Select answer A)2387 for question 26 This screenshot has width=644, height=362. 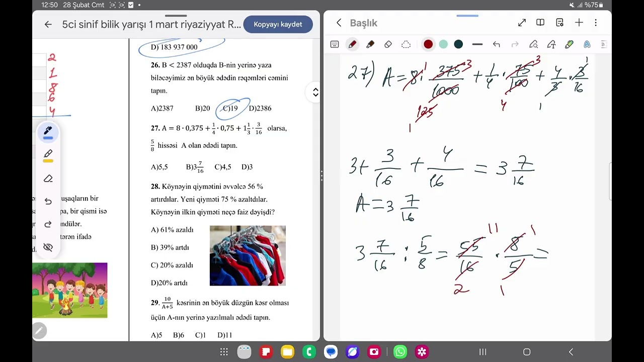[162, 108]
